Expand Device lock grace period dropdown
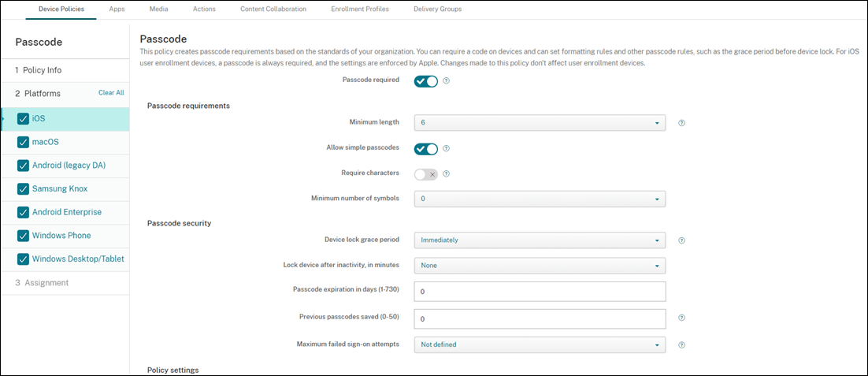The width and height of the screenshot is (868, 376). pyautogui.click(x=540, y=240)
